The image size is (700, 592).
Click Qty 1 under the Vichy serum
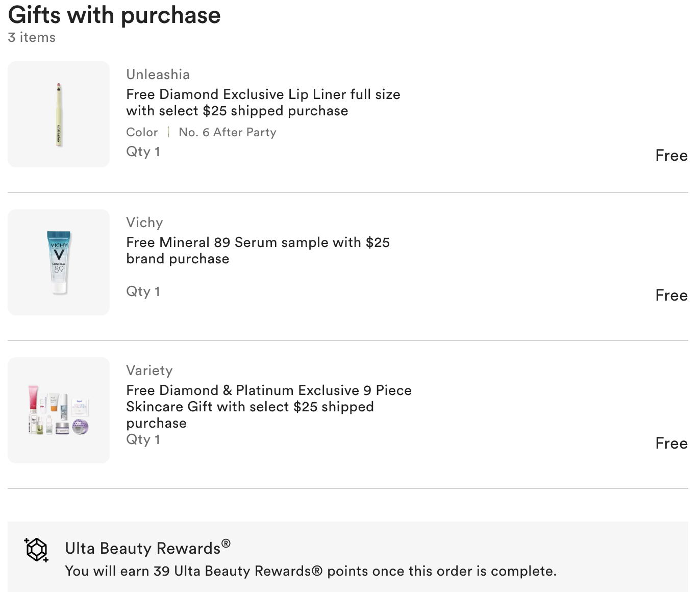143,291
